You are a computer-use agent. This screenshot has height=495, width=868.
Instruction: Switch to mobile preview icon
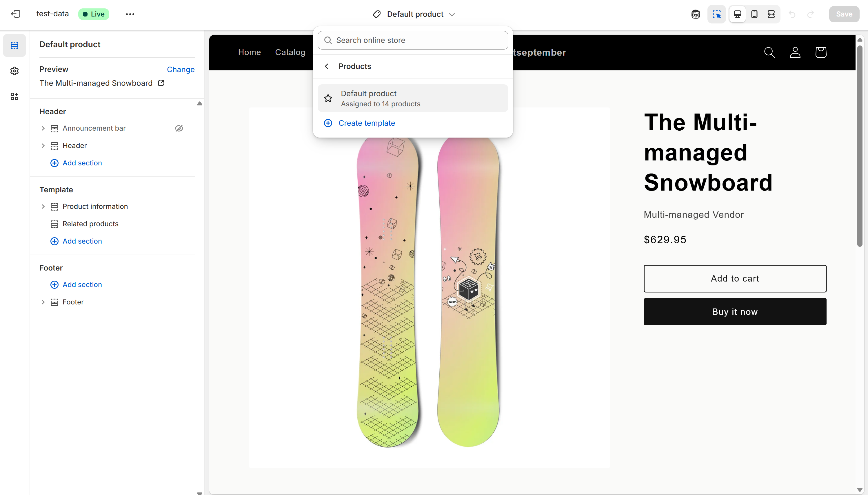[x=754, y=14]
